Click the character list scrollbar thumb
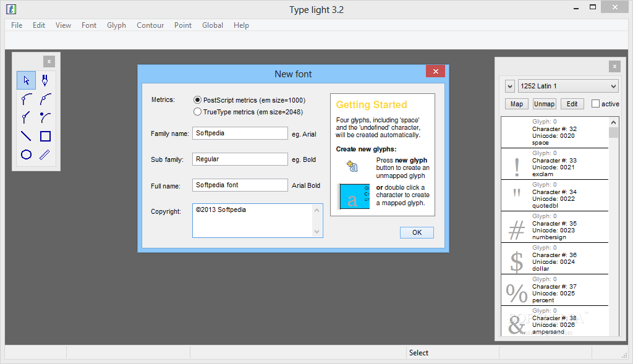Screen dimensions: 633x364 [613, 132]
